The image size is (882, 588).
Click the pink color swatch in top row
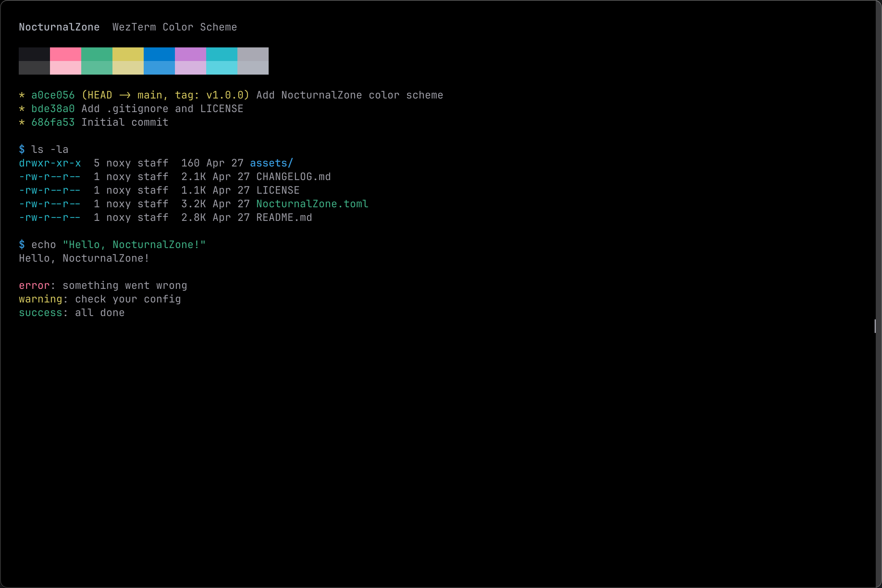tap(65, 54)
